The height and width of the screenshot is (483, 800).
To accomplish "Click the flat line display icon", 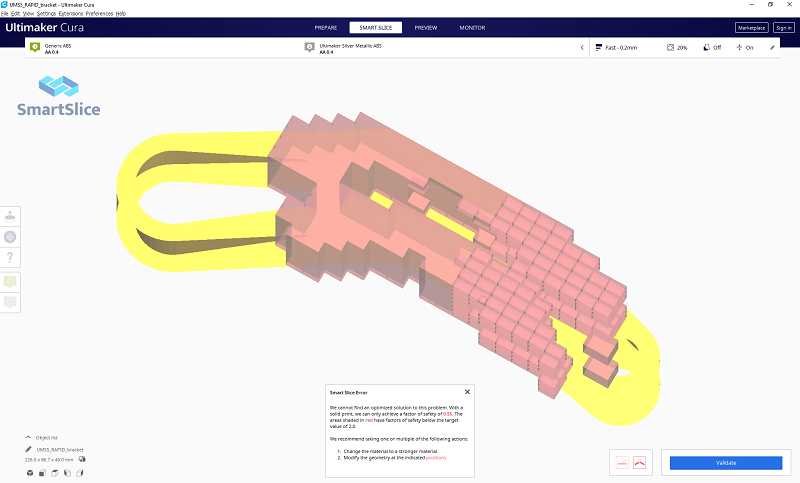I will tap(621, 463).
